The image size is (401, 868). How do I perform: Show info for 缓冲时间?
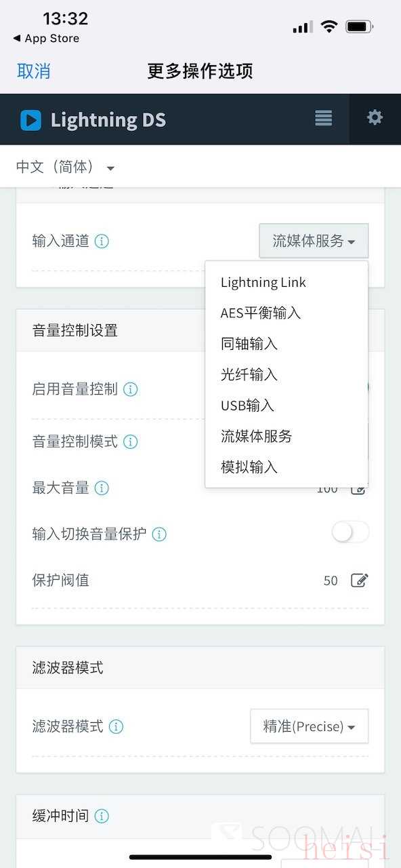click(102, 816)
